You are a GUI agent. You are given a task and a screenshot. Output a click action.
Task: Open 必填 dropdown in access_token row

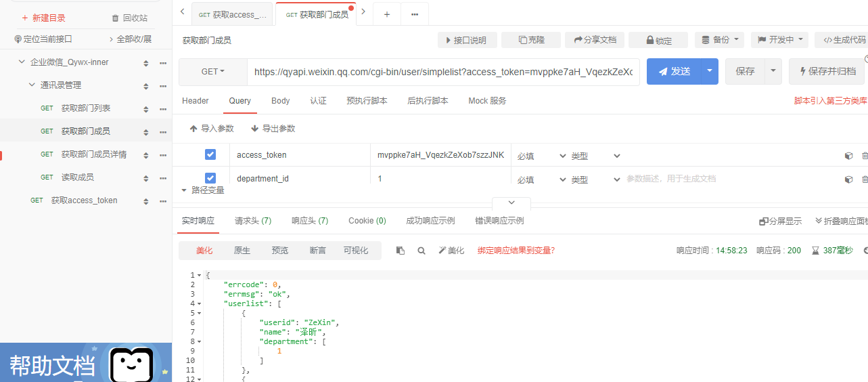click(x=541, y=156)
